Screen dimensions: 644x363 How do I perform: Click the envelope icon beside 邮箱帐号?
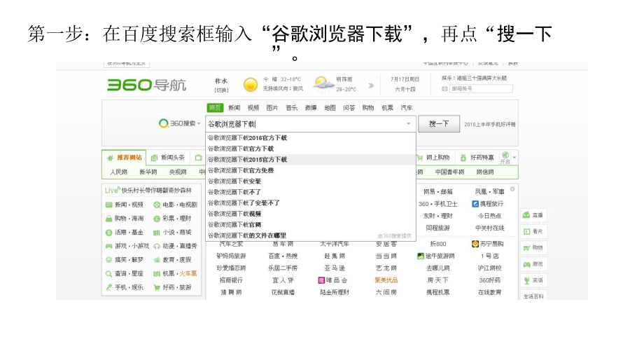pos(444,89)
